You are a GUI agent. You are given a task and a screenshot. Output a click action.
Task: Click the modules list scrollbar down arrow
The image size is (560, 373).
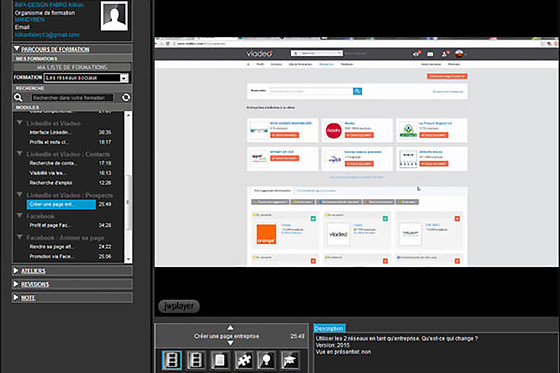click(x=128, y=259)
